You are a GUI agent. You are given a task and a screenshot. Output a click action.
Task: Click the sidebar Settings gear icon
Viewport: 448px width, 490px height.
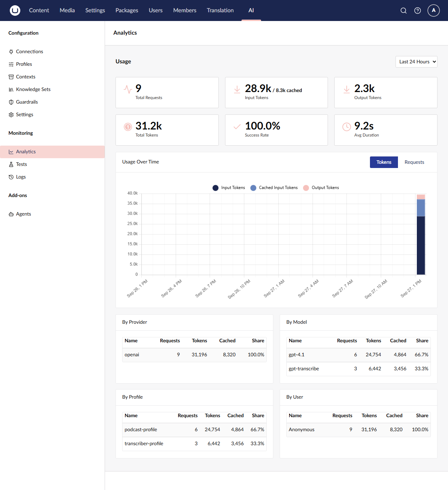[11, 114]
